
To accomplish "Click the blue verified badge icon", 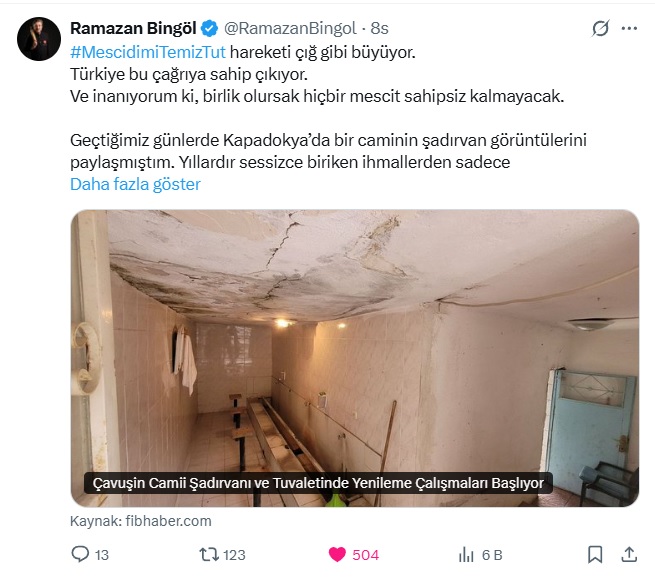I will coord(209,28).
